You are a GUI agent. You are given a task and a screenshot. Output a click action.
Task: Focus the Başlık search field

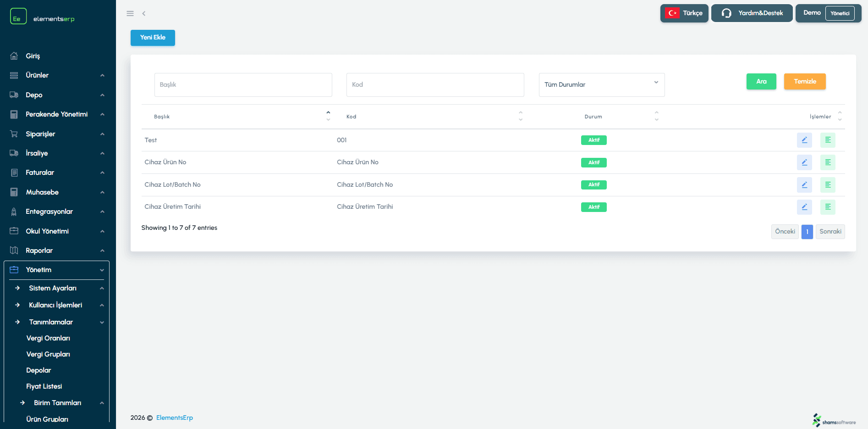tap(243, 85)
